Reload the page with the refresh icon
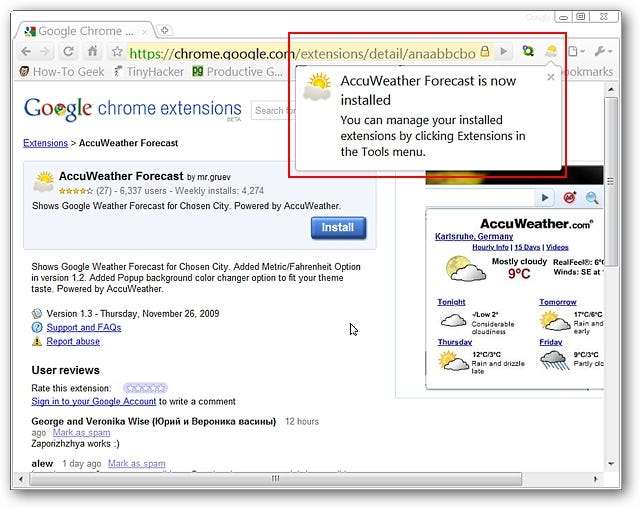 point(68,51)
